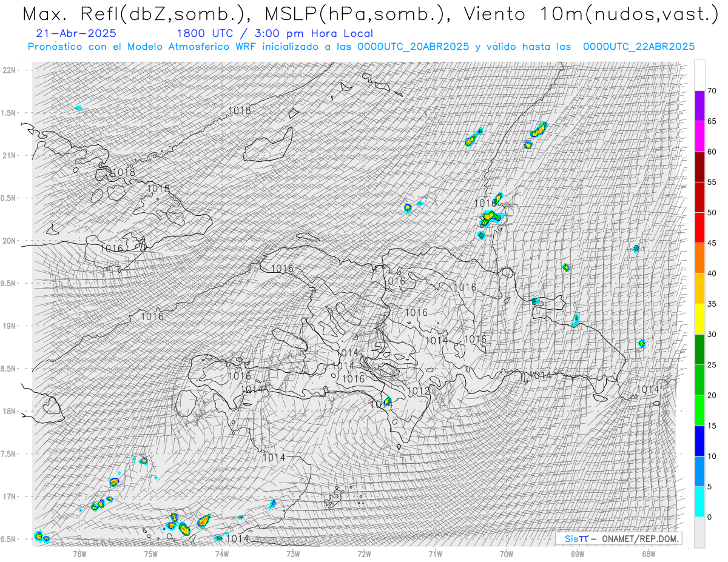Click the color scale value '50'
Viewport: 728px width, 562px height.
712,213
